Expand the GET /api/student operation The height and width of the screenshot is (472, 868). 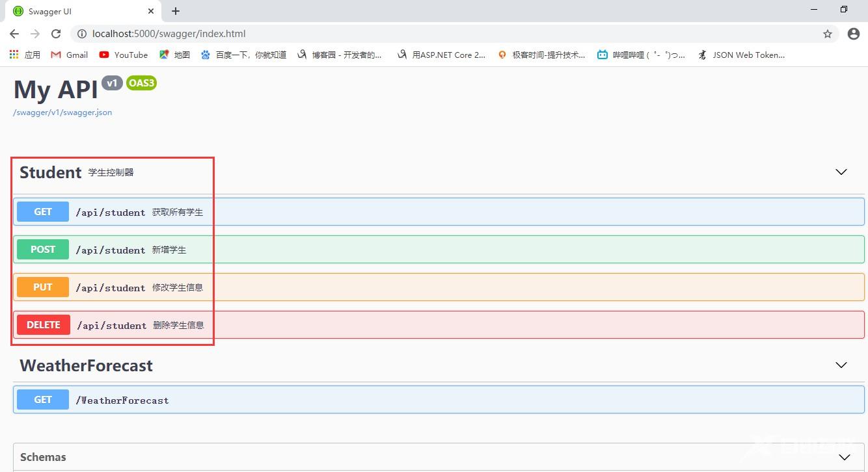[x=439, y=212]
